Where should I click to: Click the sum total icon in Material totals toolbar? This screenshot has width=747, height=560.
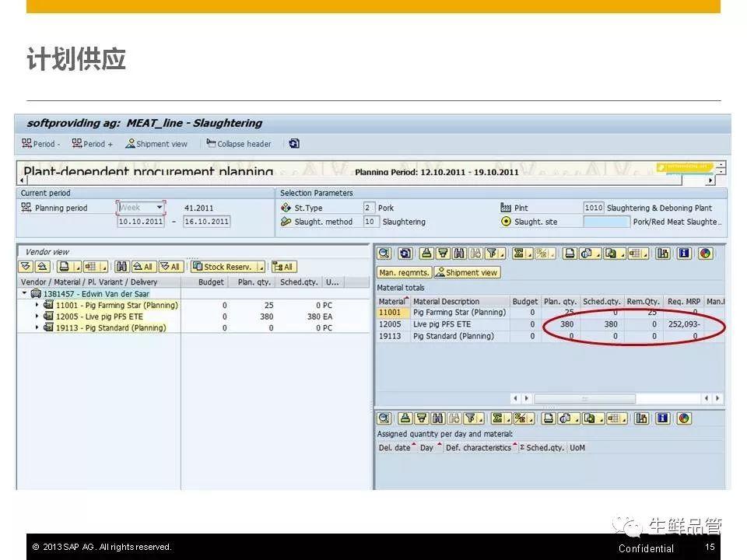pyautogui.click(x=517, y=254)
